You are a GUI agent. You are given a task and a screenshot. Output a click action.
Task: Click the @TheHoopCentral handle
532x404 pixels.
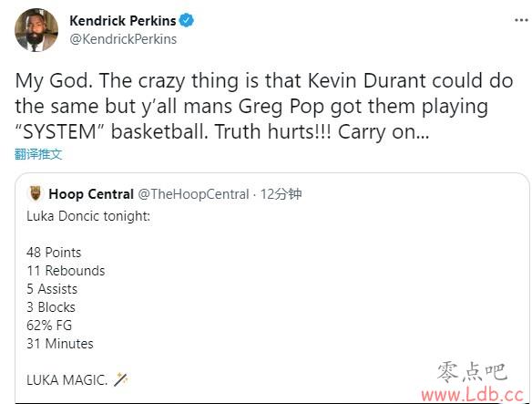(193, 194)
